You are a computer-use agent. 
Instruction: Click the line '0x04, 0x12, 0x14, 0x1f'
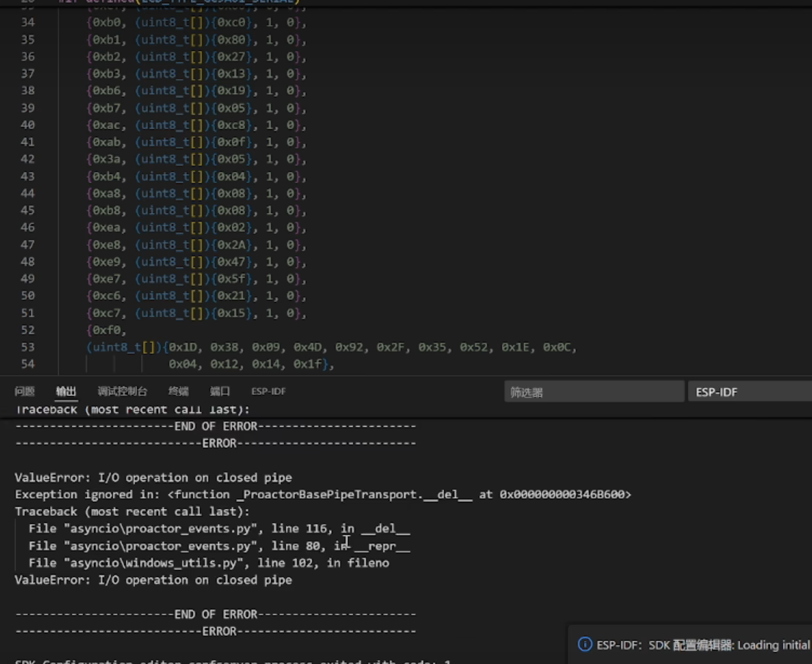click(251, 364)
